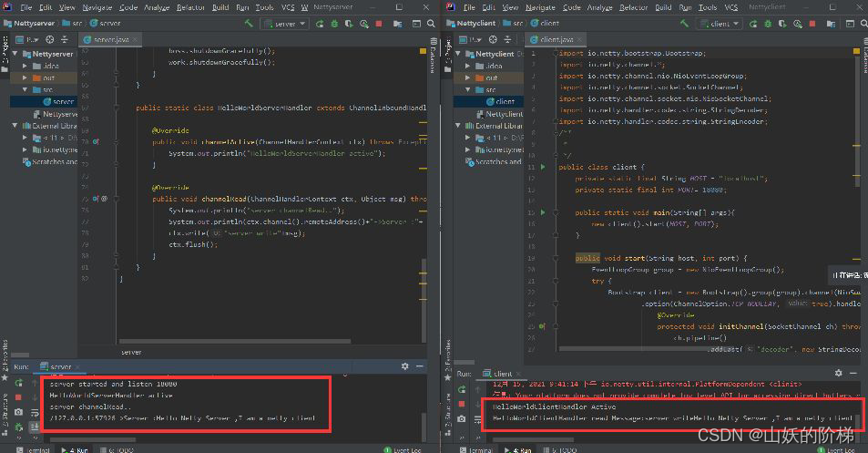Click the override gutter marker next to channelRead
This screenshot has height=453, width=868.
(96, 199)
